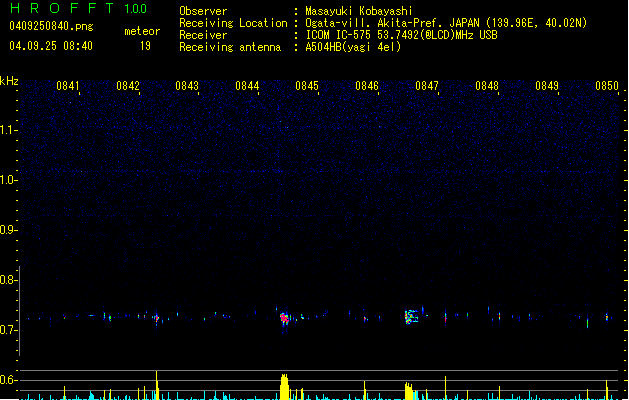629x400 pixels.
Task: Click the Receiving Location value text
Action: (446, 23)
